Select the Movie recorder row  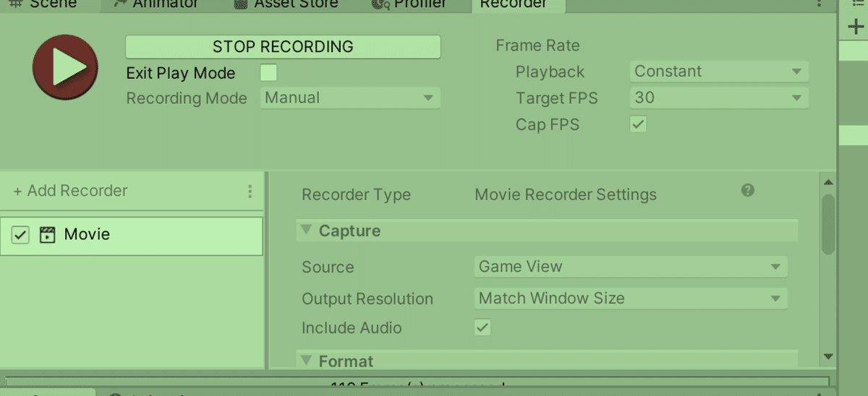coord(131,236)
